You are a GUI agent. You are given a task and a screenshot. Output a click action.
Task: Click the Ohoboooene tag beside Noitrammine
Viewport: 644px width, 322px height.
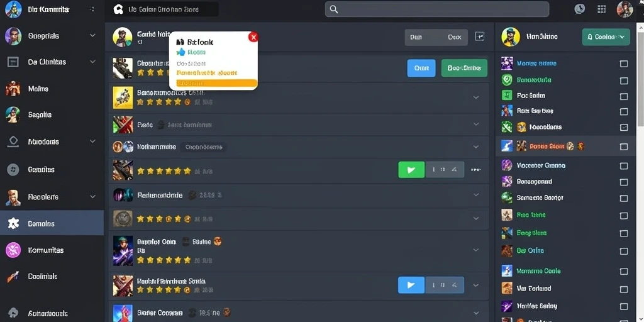204,147
